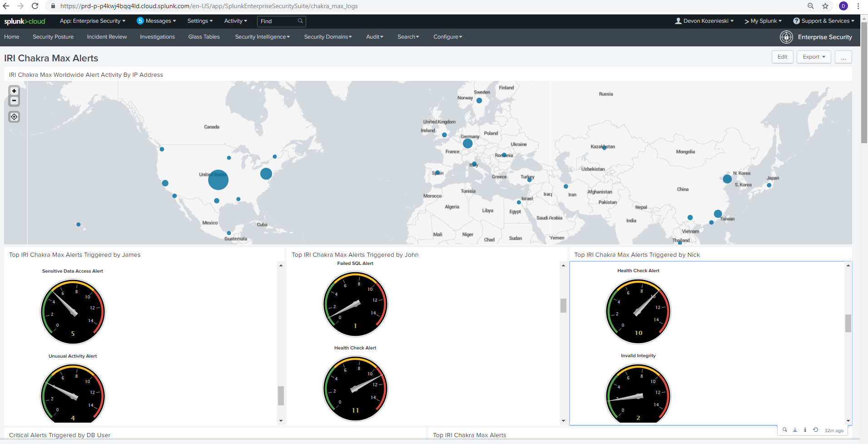The image size is (868, 444).
Task: Click John's Health Check Alert gauge
Action: tap(355, 389)
